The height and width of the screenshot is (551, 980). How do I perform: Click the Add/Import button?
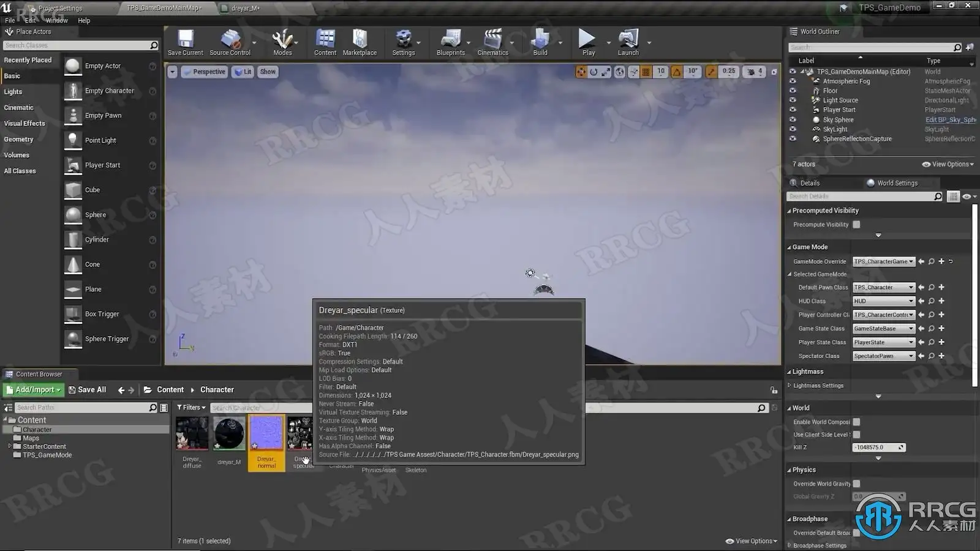coord(34,390)
